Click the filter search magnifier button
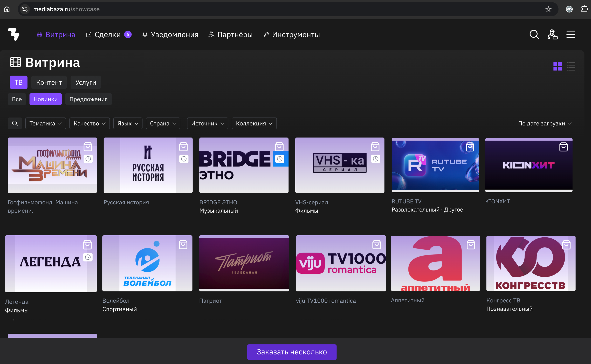This screenshot has width=591, height=364. click(x=15, y=123)
